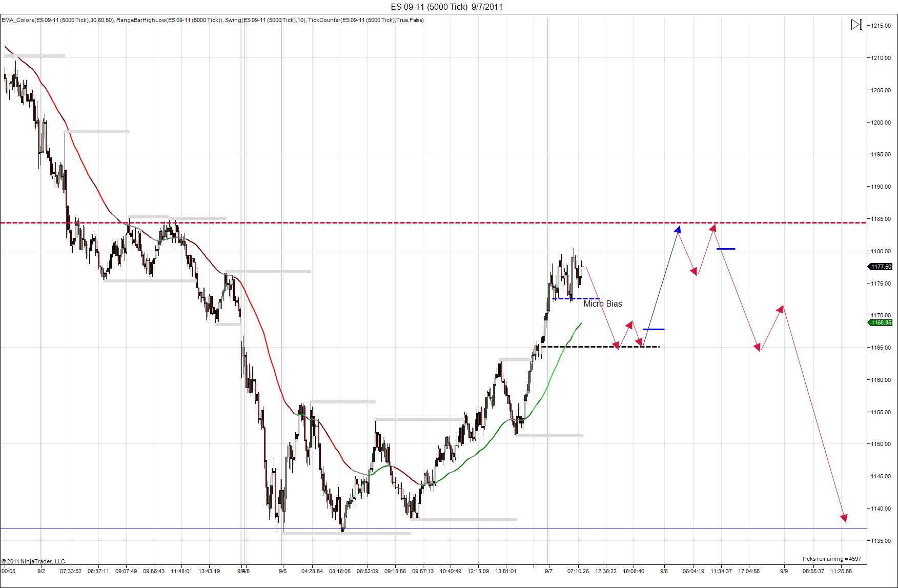The width and height of the screenshot is (898, 588).
Task: Click the "11:48:01" time axis label
Action: tap(181, 571)
